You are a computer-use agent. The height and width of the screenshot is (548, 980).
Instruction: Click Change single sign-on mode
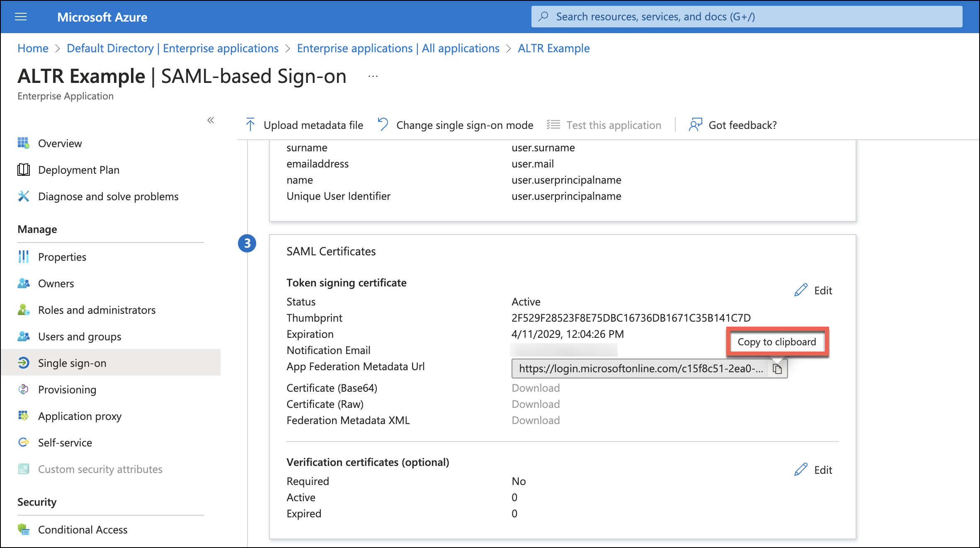pos(465,125)
